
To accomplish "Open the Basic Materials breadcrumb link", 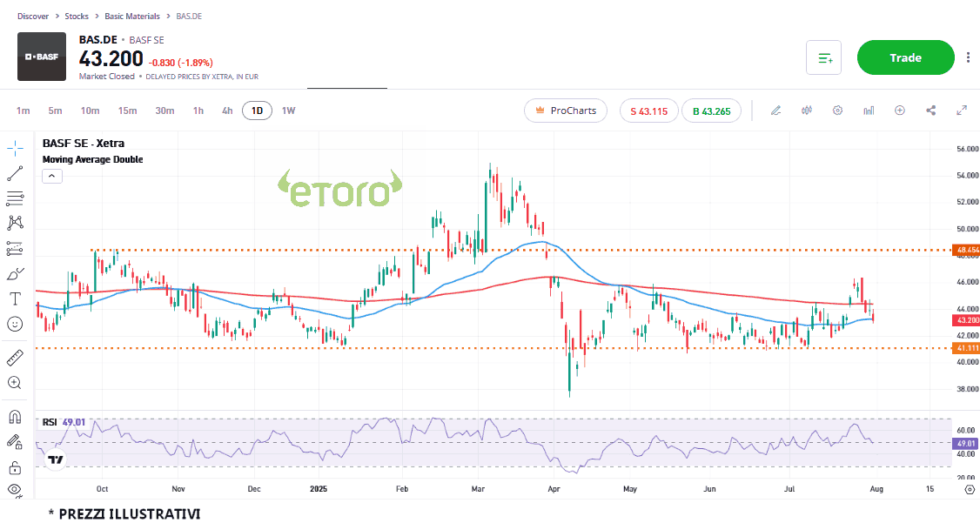I will (132, 17).
